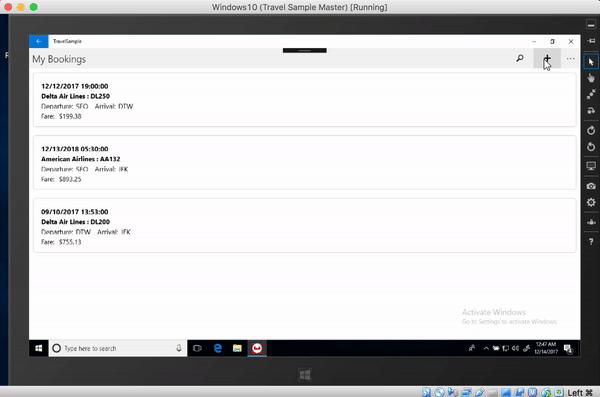Click the VirtualBox hard disk activity indicator
Viewport: 600px width, 397px height.
(426, 392)
